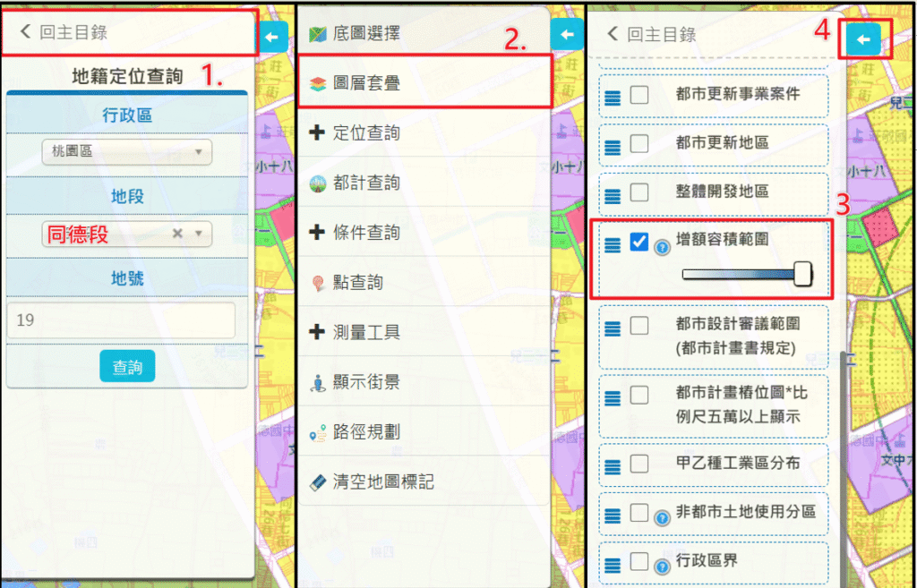Image resolution: width=917 pixels, height=588 pixels.
Task: Click the 底圖選擇 map icon
Action: pyautogui.click(x=317, y=34)
